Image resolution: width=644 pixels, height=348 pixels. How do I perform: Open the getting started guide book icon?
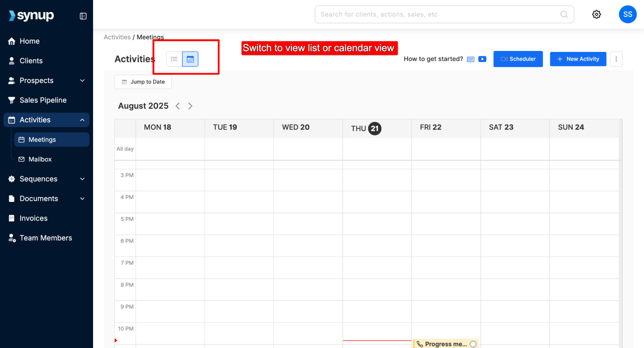(471, 59)
